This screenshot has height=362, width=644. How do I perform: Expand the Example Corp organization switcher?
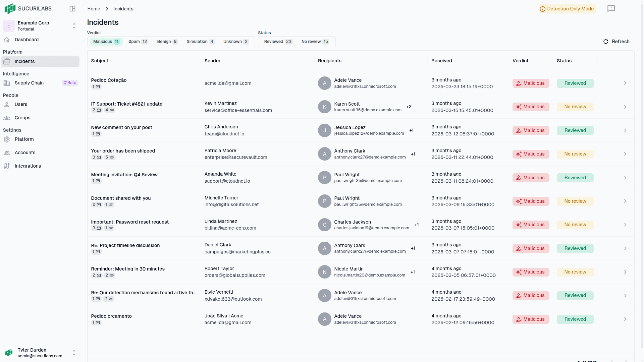[74, 26]
